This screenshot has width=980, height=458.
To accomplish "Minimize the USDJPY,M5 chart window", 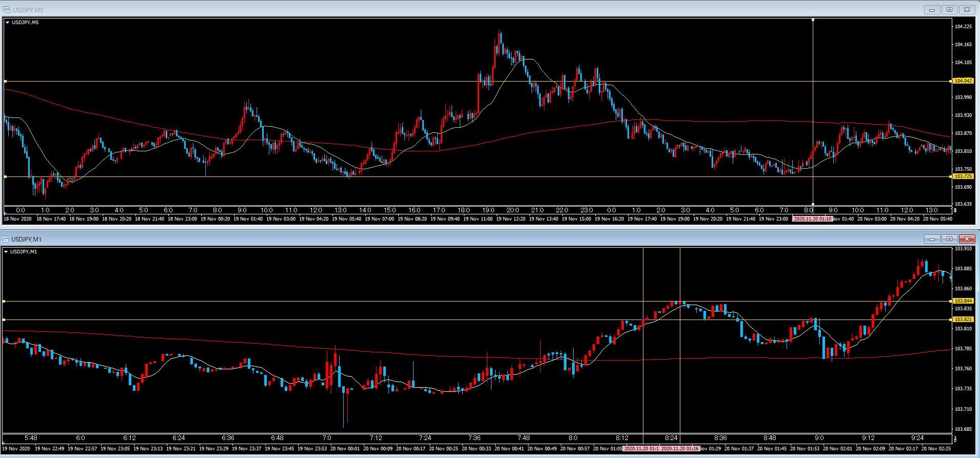I will pyautogui.click(x=932, y=10).
